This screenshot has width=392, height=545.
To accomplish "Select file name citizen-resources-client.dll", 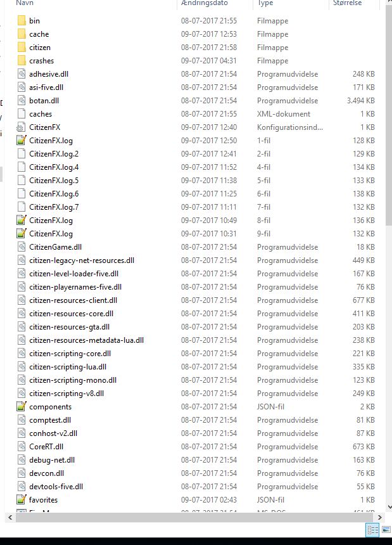I will click(x=73, y=300).
